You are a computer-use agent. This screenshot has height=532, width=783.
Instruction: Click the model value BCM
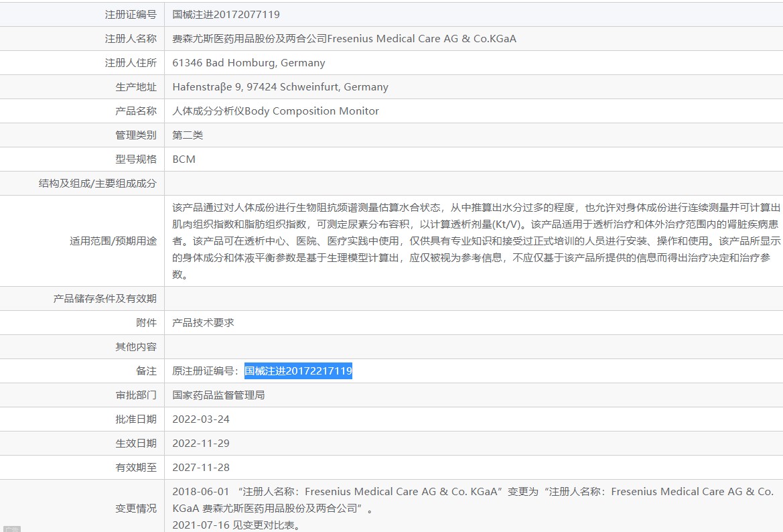[184, 159]
